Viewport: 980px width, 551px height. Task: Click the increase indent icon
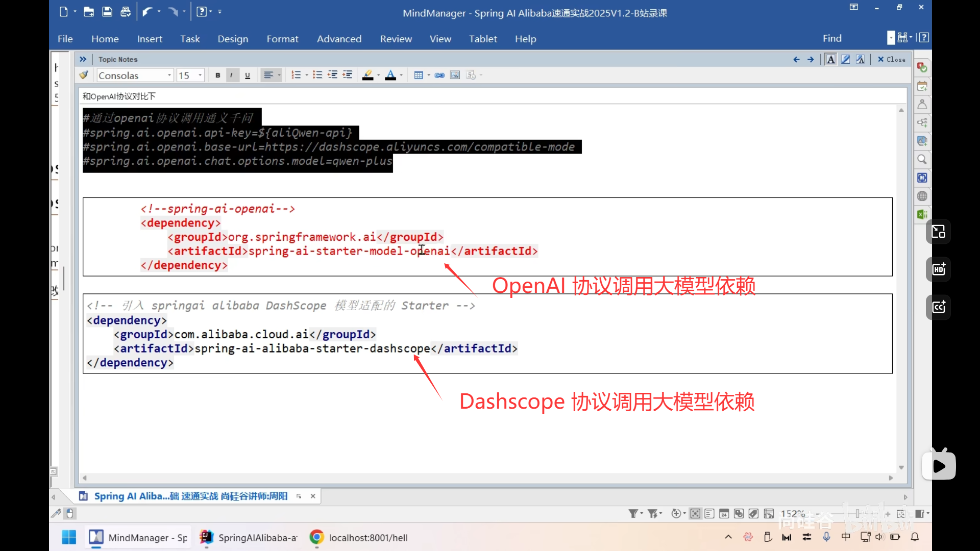348,76
